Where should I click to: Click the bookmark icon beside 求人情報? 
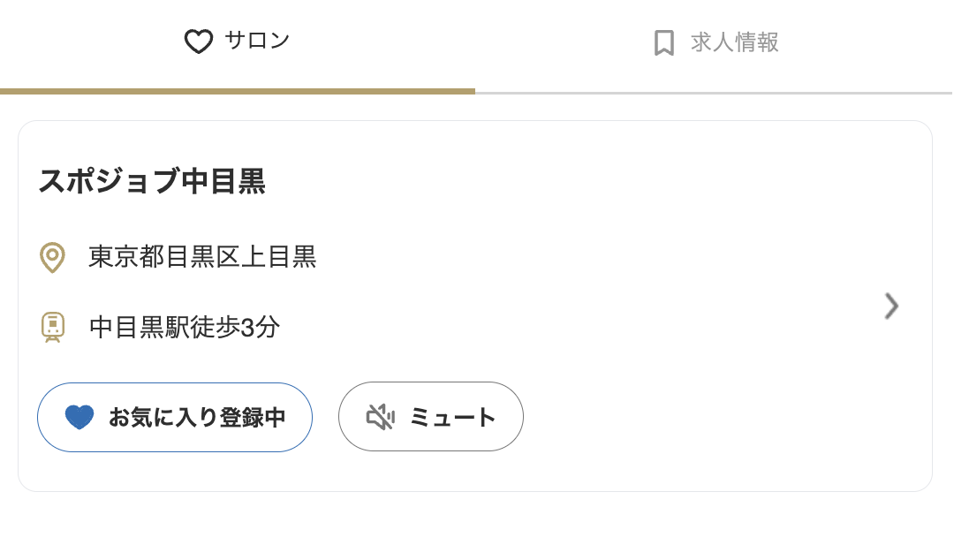coord(662,41)
